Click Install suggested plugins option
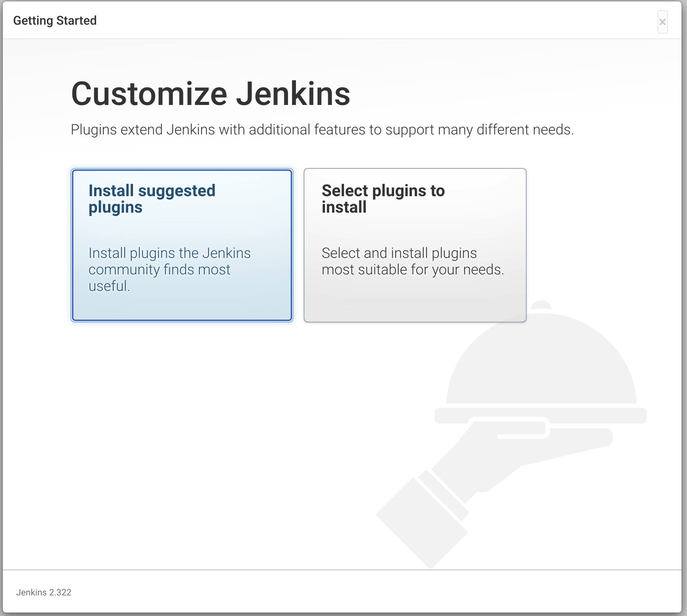Viewport: 687px width, 616px height. 182,245
